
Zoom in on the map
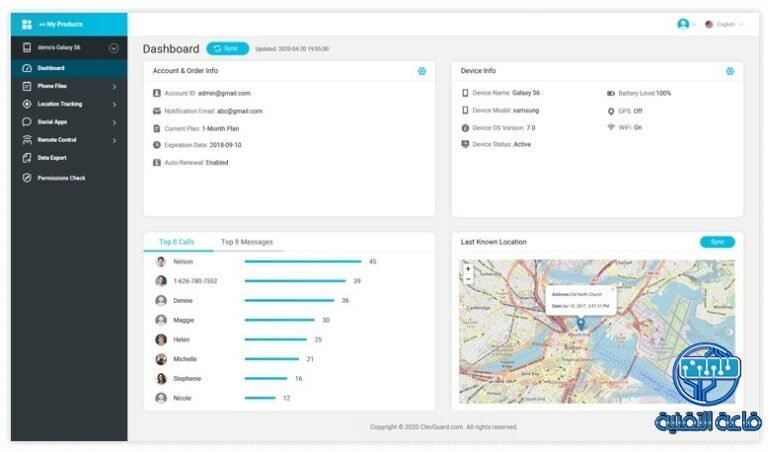468,269
